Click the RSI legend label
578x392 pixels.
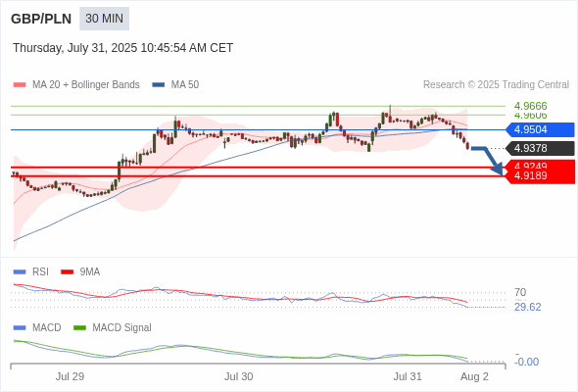point(40,272)
